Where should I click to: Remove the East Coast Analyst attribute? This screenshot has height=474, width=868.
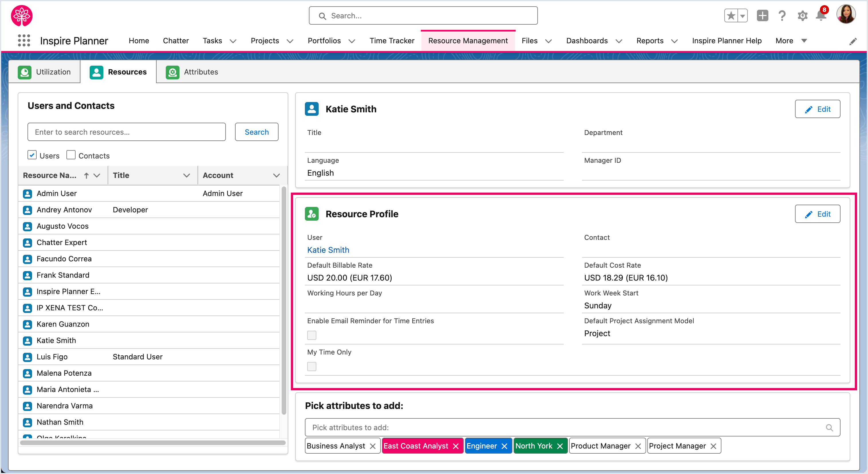click(456, 446)
